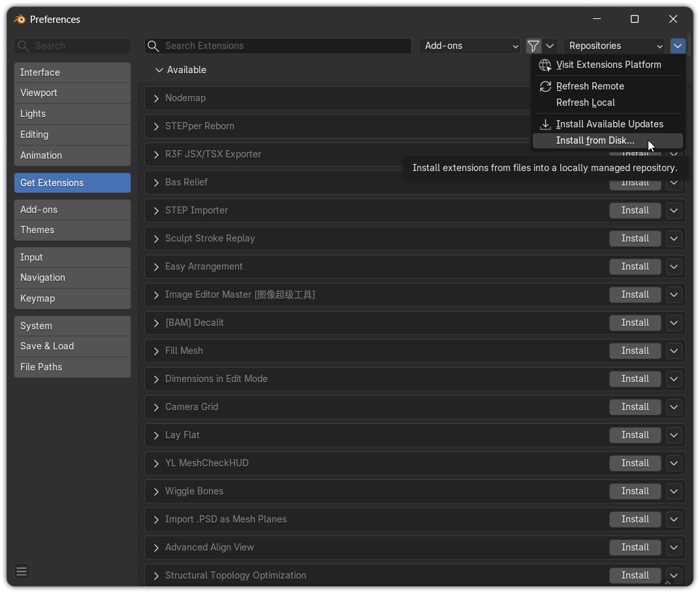Switch to Save & Load section
This screenshot has width=700, height=593.
click(72, 346)
